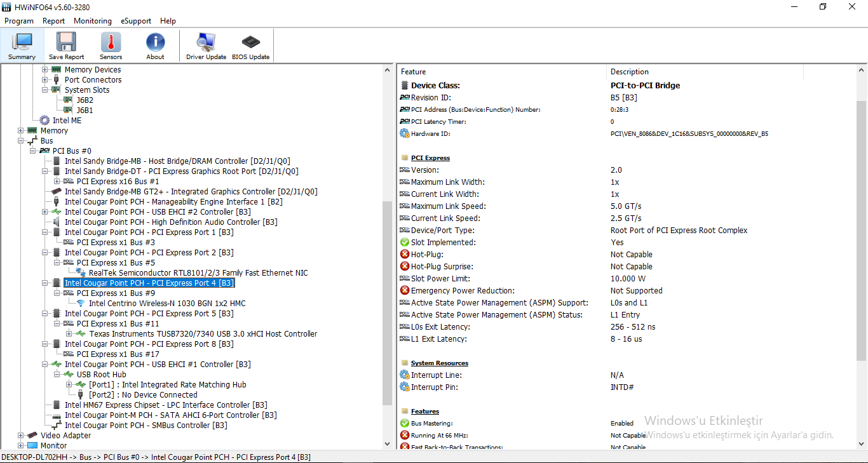Select the J6B2 slot entry
The width and height of the screenshot is (868, 463).
[x=85, y=100]
